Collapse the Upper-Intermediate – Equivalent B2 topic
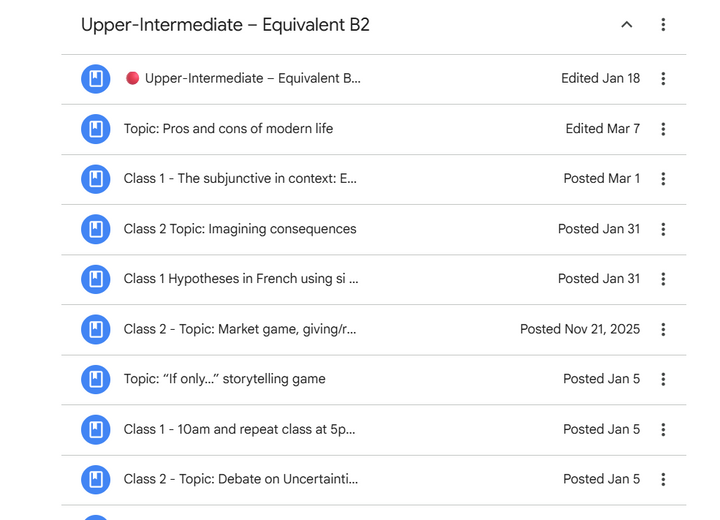Image resolution: width=720 pixels, height=520 pixels. tap(627, 25)
